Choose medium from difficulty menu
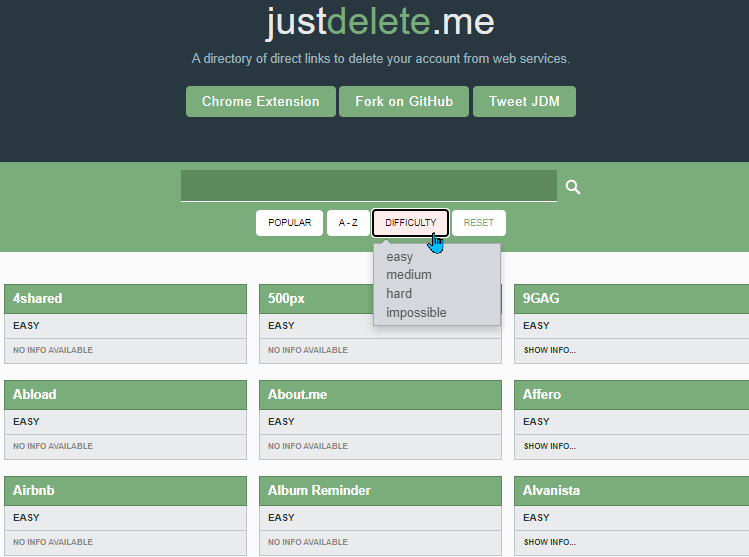749x557 pixels. click(x=409, y=275)
